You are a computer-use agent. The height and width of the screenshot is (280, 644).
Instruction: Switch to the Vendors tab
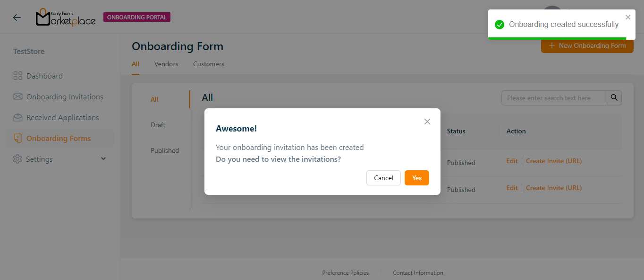pos(166,64)
